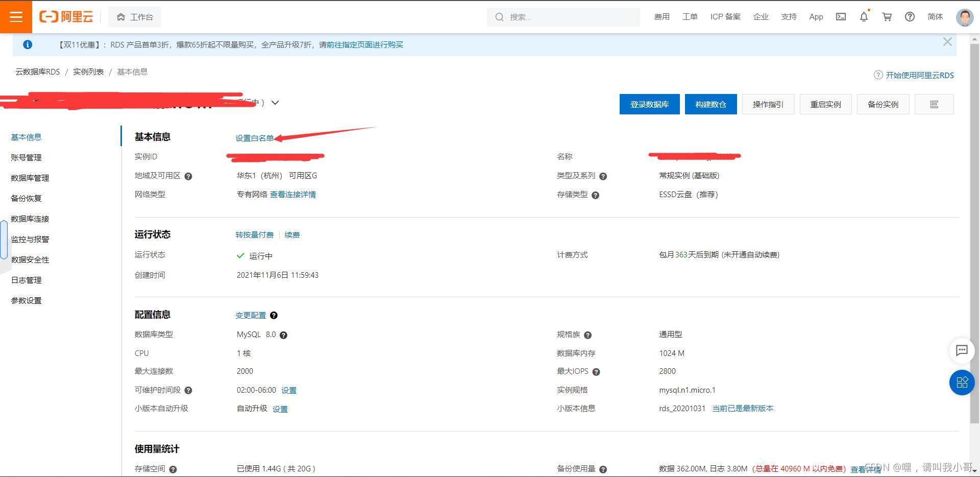Click help icon next to MySQL 8.0
This screenshot has width=980, height=477.
(x=283, y=336)
